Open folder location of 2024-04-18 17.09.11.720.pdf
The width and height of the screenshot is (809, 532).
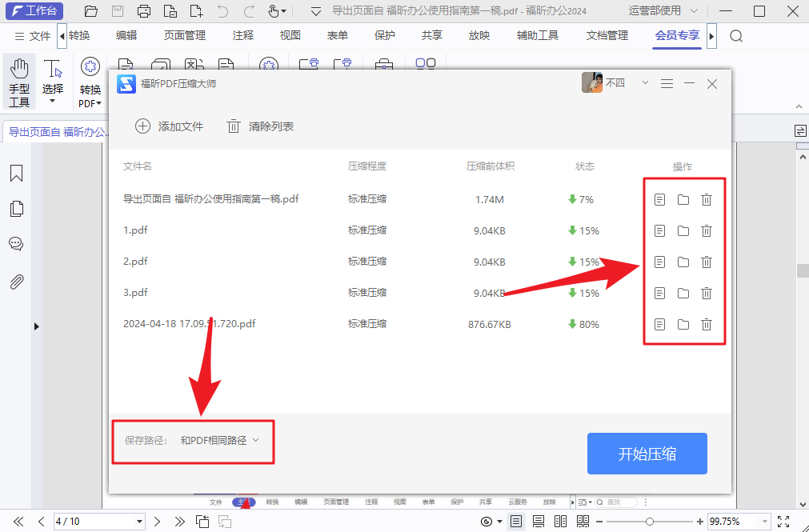(x=683, y=324)
